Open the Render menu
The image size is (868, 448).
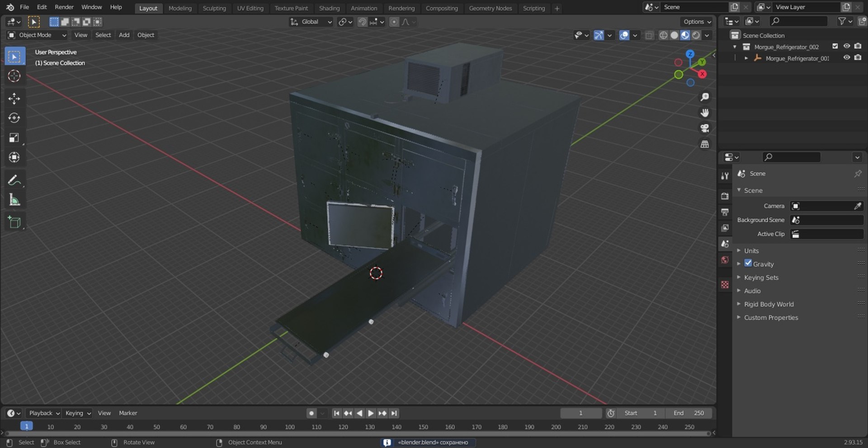[x=64, y=7]
